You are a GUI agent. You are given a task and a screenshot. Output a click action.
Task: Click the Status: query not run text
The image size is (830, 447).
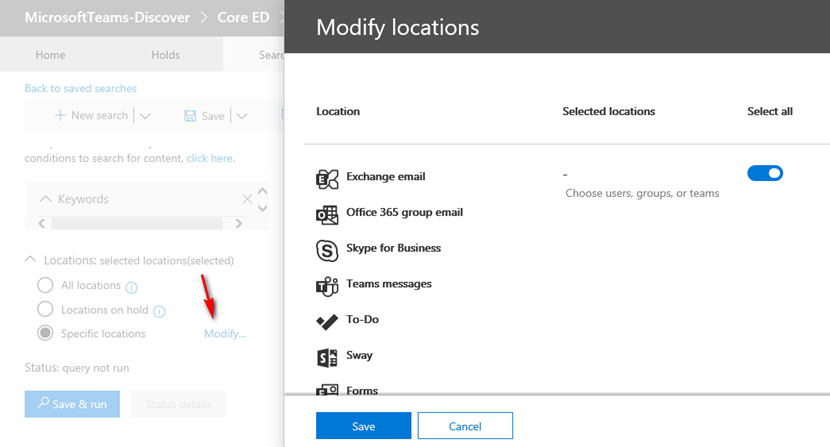coord(77,368)
